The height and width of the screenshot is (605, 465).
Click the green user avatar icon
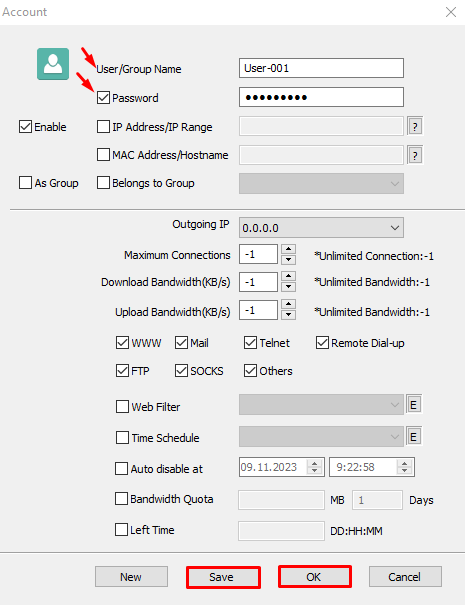[53, 64]
